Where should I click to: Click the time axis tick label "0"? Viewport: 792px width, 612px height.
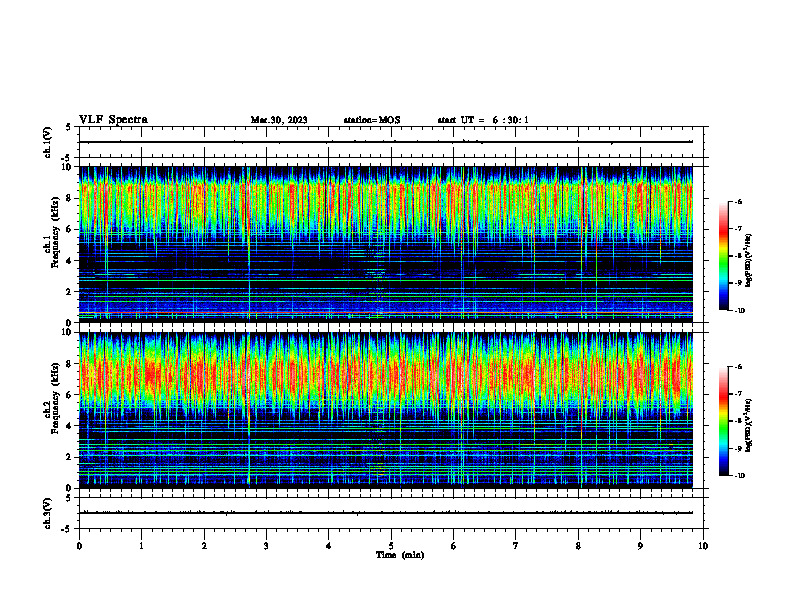[79, 546]
